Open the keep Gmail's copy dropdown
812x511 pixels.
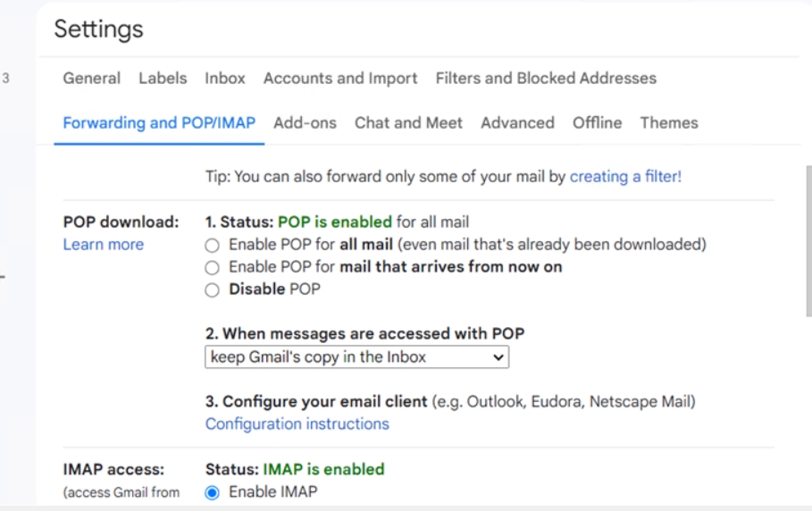pos(356,357)
